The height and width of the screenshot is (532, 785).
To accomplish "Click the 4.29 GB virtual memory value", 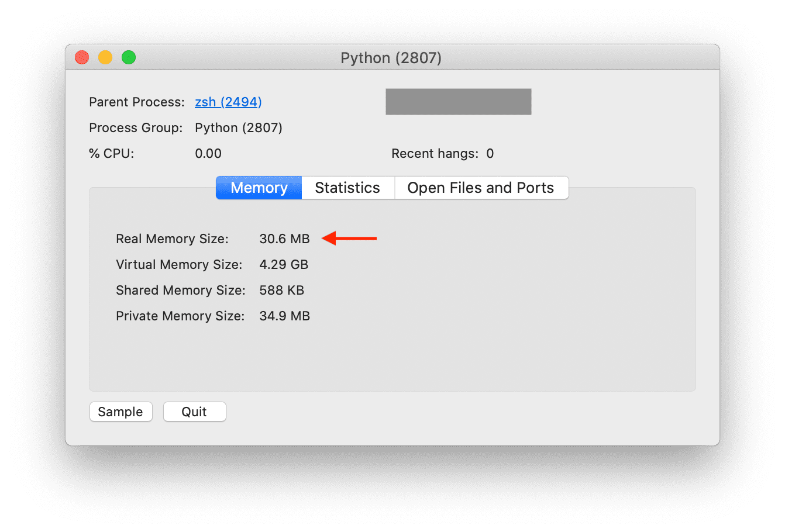I will (x=284, y=265).
